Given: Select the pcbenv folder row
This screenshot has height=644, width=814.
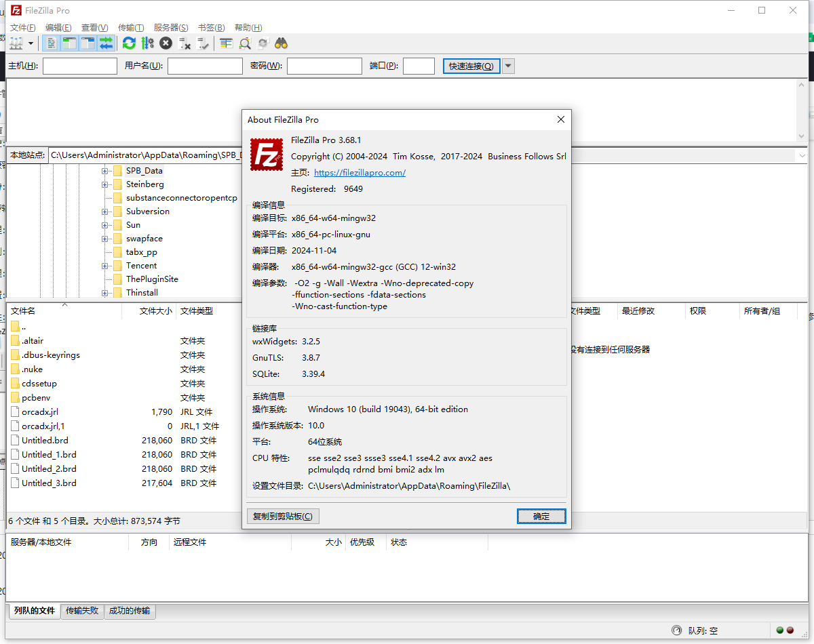Looking at the screenshot, I should (x=122, y=398).
